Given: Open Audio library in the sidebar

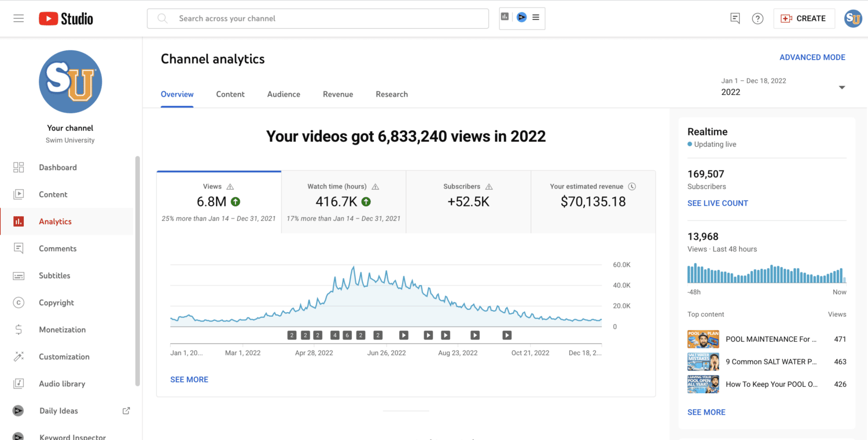Looking at the screenshot, I should point(67,384).
